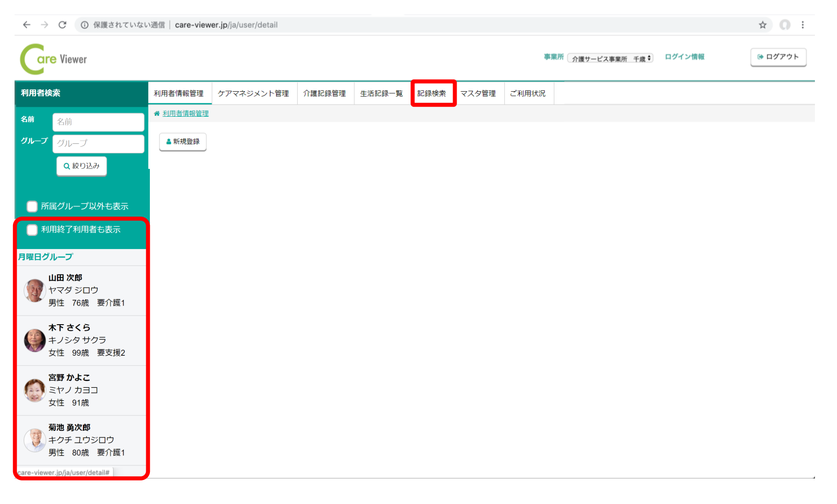837x504 pixels.
Task: Select the マスタ管理 tab
Action: [478, 93]
